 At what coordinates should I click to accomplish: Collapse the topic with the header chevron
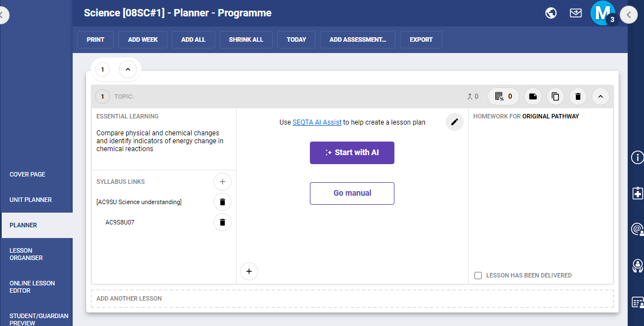(x=601, y=96)
